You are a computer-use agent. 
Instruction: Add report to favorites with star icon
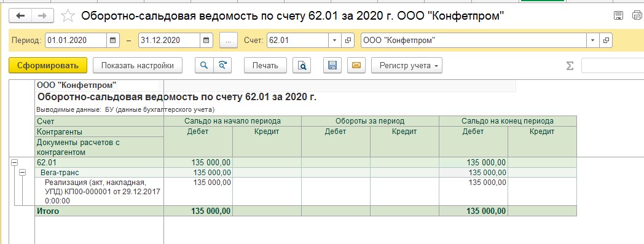click(x=68, y=16)
